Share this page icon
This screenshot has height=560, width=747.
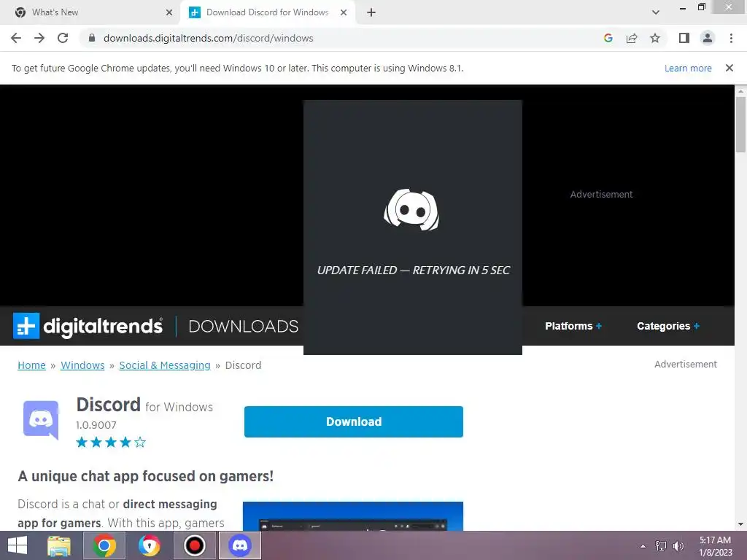(x=632, y=38)
